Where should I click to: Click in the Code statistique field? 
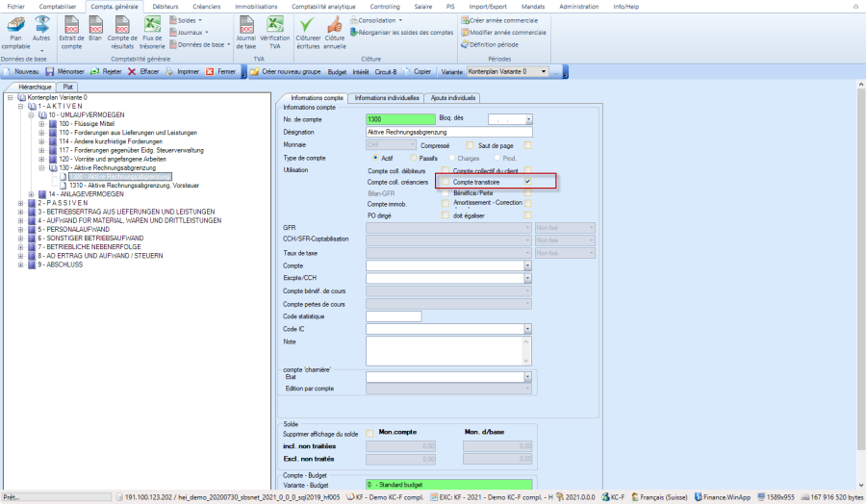pyautogui.click(x=394, y=316)
